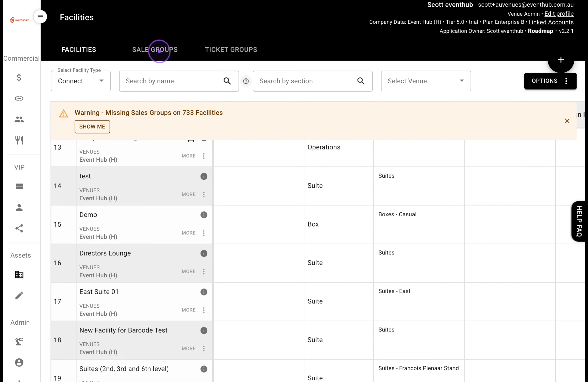The width and height of the screenshot is (588, 382).
Task: Open the Edit profile link
Action: pyautogui.click(x=559, y=14)
